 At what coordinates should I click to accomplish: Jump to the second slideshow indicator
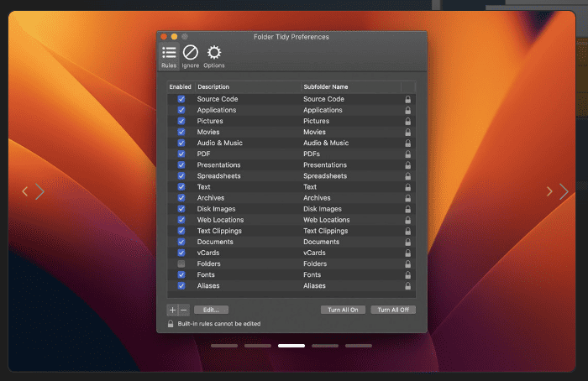coord(258,346)
